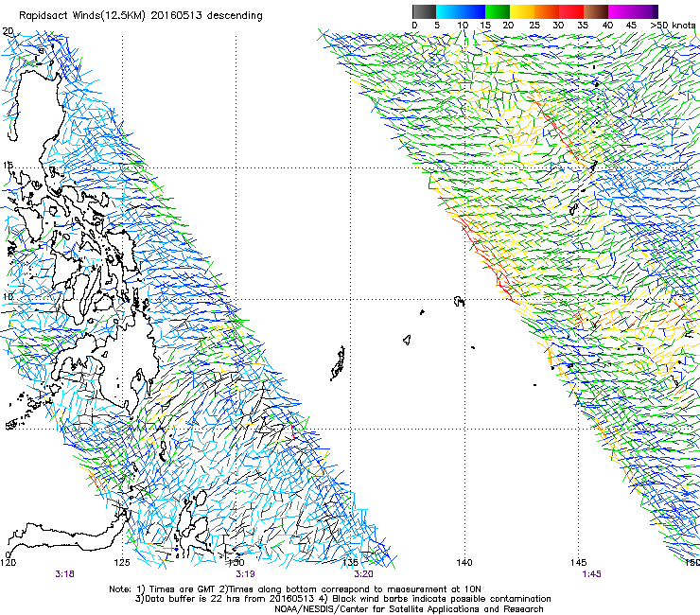Click the '125' longitude label on bottom axis
Viewport: 700px width, 615px height.
122,562
